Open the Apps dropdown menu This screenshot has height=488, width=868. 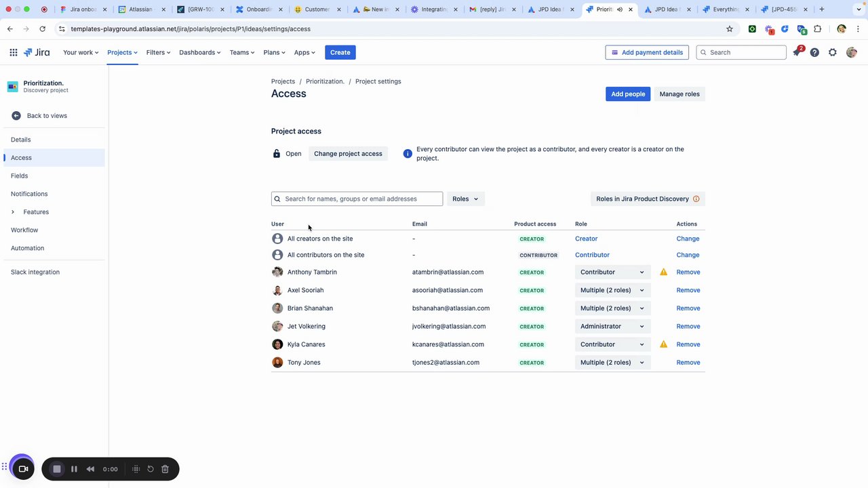coord(304,52)
